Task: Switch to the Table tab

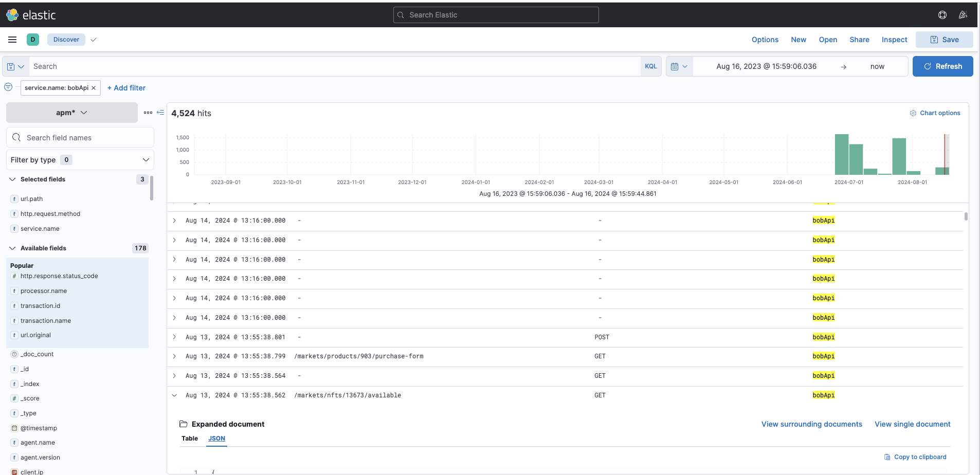Action: (190, 439)
